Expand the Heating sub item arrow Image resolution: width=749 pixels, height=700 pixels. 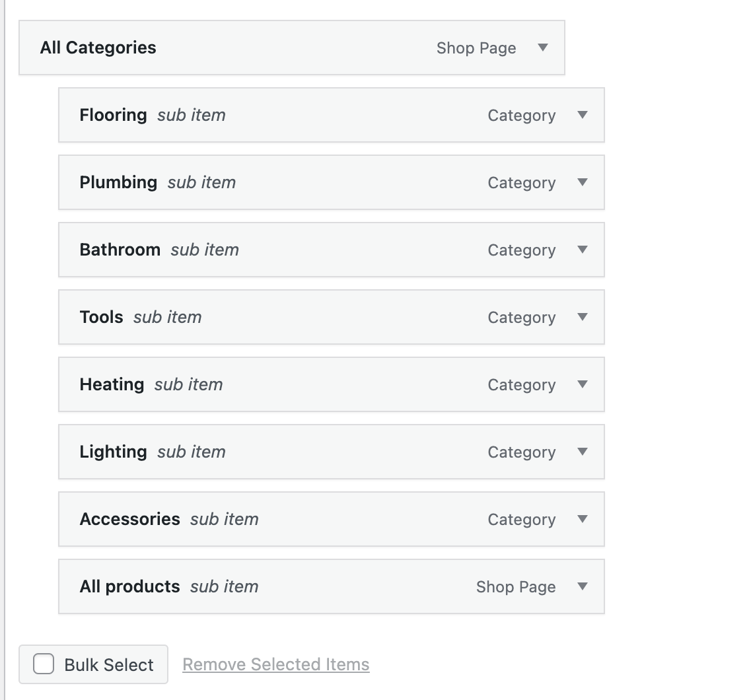click(583, 384)
